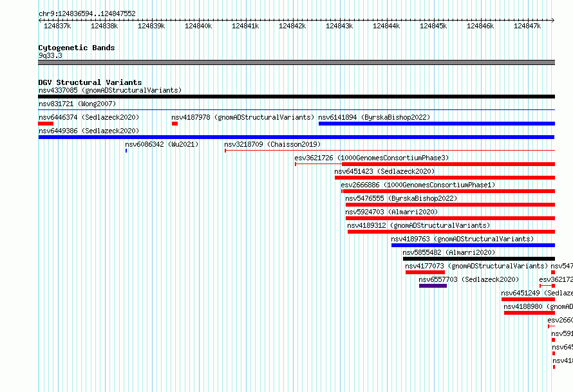Click the small red nsv4187978 bar
573x392 pixels.
point(174,124)
